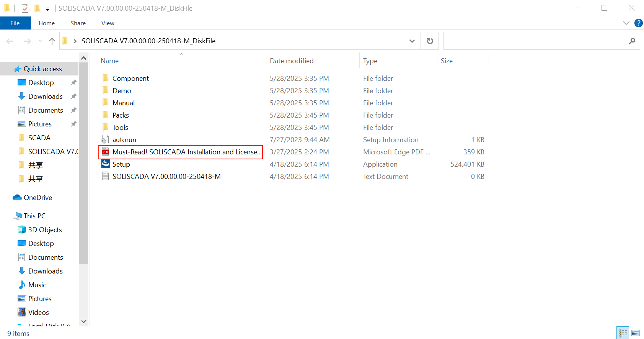The height and width of the screenshot is (339, 644).
Task: Open Videos under This PC
Action: point(38,313)
